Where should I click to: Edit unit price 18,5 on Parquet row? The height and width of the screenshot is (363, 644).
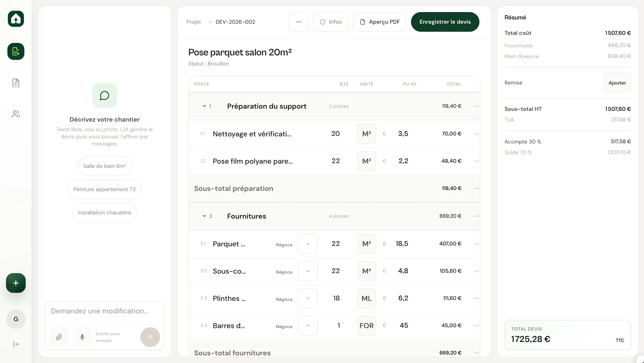[x=402, y=244]
